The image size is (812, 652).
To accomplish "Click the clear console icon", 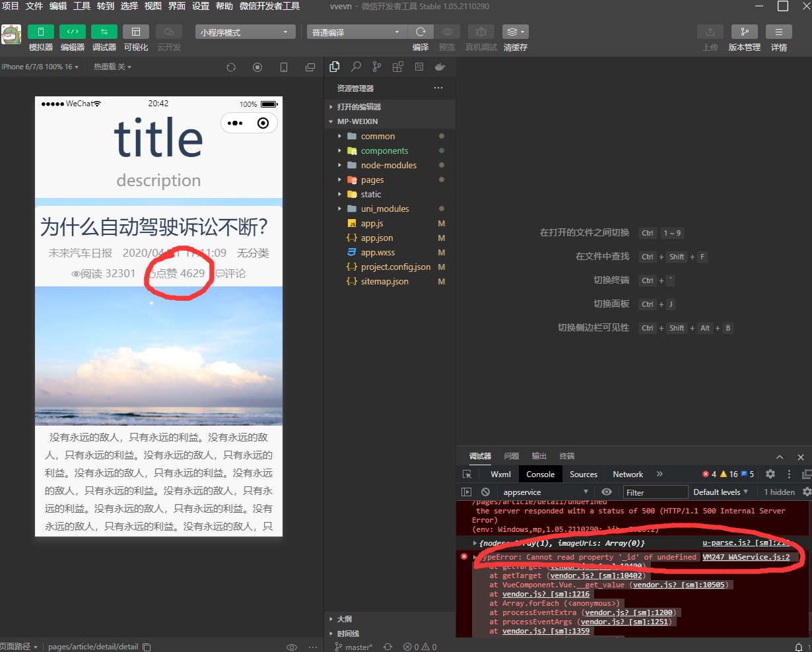I will (x=485, y=492).
